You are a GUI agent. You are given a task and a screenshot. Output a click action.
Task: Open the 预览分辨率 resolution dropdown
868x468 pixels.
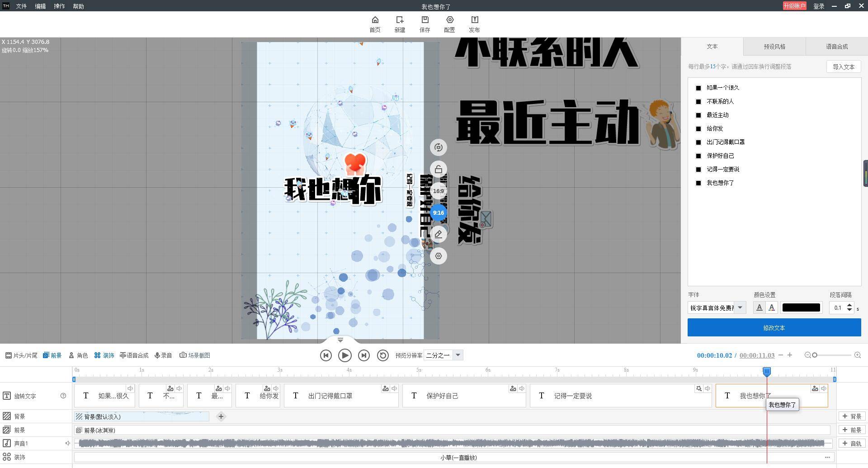[x=458, y=355]
